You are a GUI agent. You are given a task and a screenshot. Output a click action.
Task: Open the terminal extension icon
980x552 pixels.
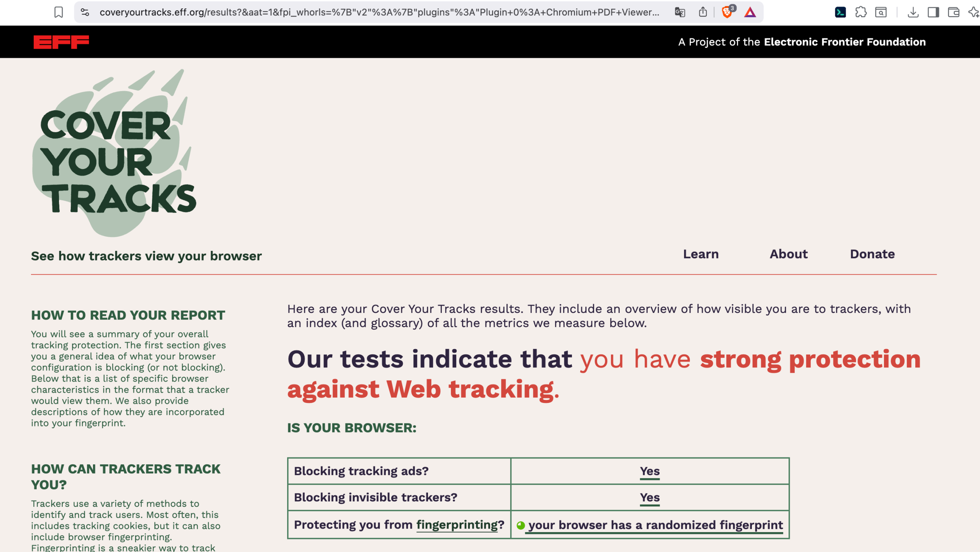point(840,12)
